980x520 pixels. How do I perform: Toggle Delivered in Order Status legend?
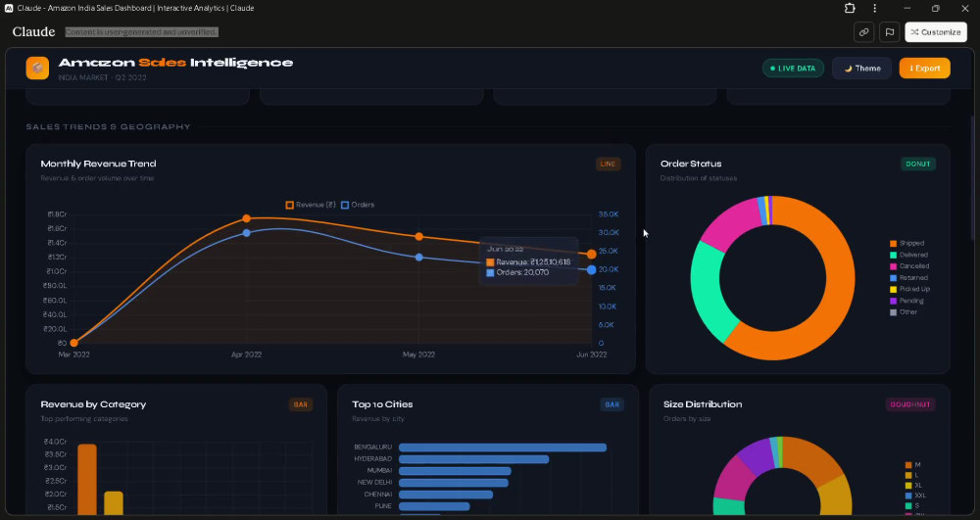pyautogui.click(x=908, y=255)
